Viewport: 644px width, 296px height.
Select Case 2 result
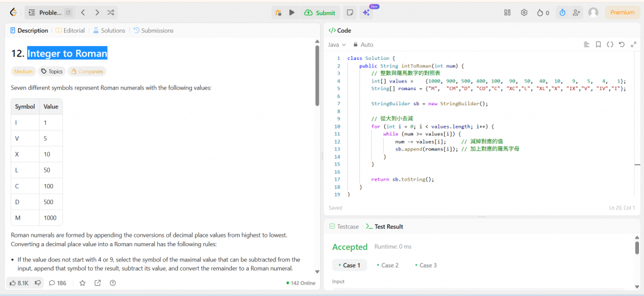coord(387,265)
